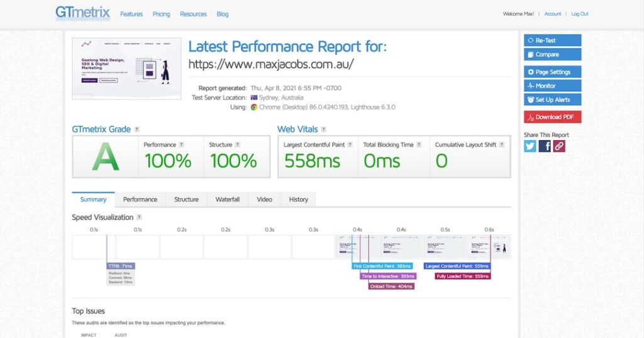Image resolution: width=644 pixels, height=338 pixels.
Task: Click help icon next to Web Vitals
Action: 324,129
